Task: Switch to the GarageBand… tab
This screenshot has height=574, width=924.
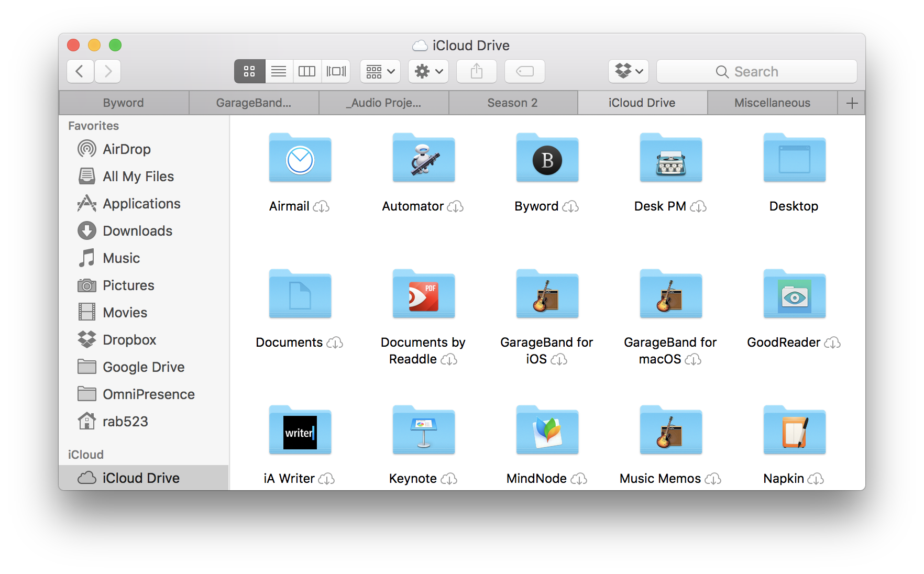Action: coord(254,103)
